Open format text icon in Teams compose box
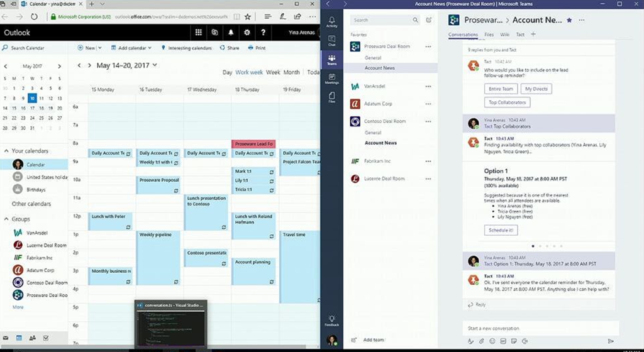644x352 pixels. tap(470, 341)
